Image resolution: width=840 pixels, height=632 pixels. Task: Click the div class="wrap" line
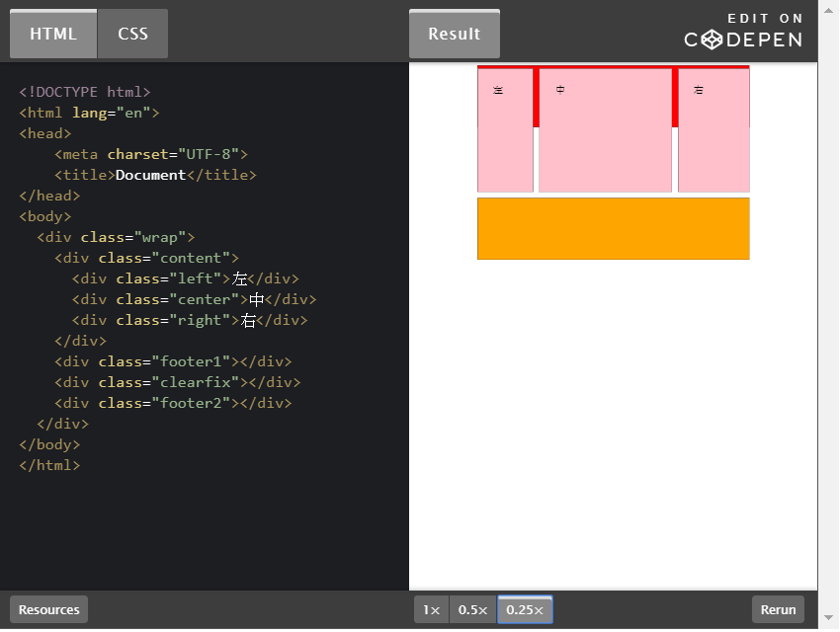pyautogui.click(x=116, y=238)
